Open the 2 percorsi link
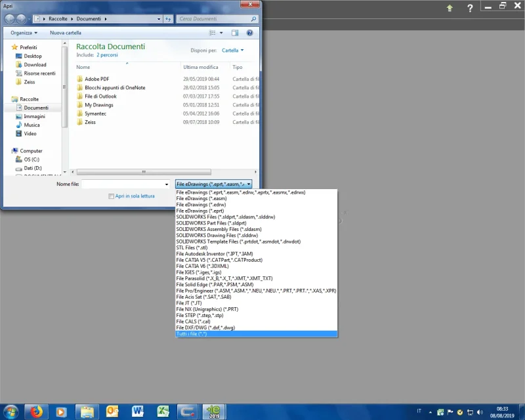The width and height of the screenshot is (525, 420). (x=107, y=55)
